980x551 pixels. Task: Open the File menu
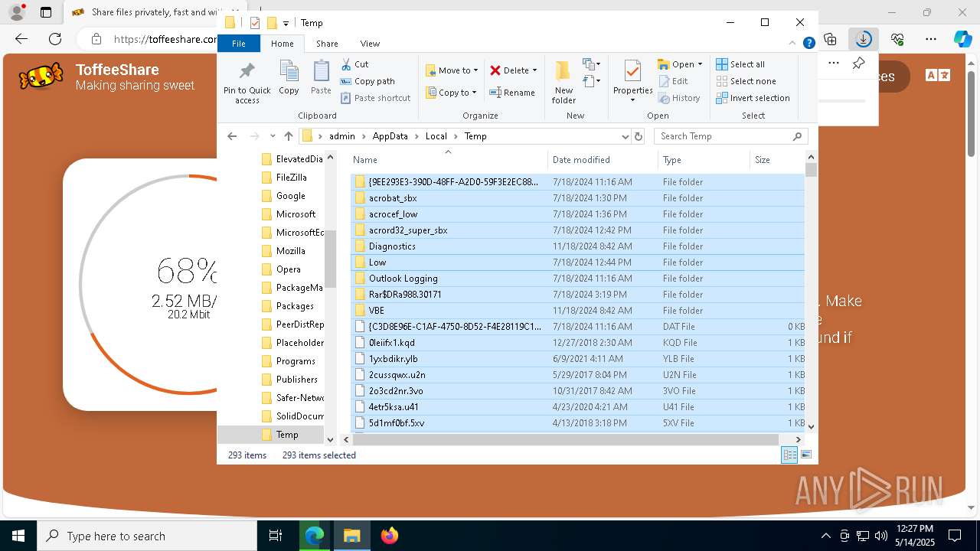pyautogui.click(x=239, y=44)
